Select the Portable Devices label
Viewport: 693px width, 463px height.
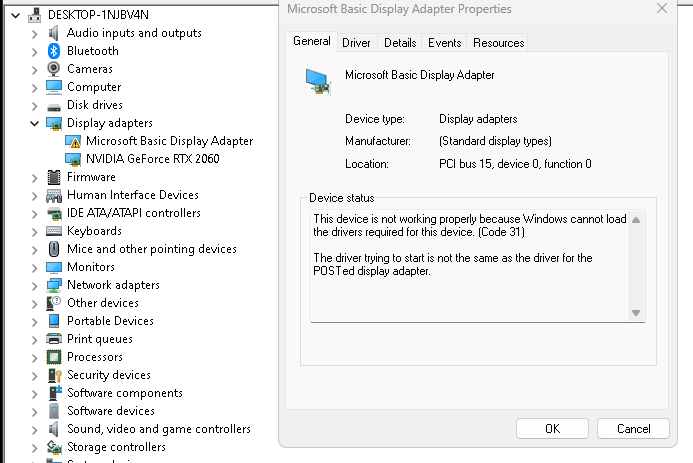click(x=110, y=321)
